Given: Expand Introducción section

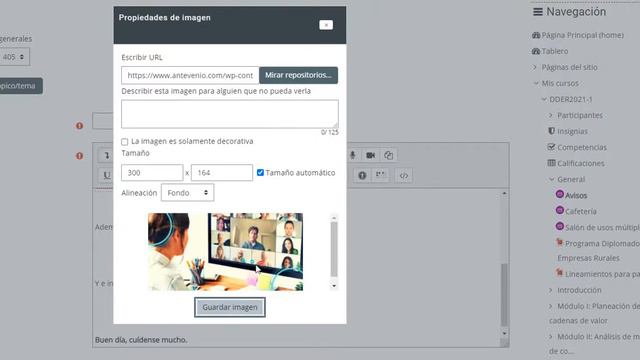Looking at the screenshot, I should [551, 290].
